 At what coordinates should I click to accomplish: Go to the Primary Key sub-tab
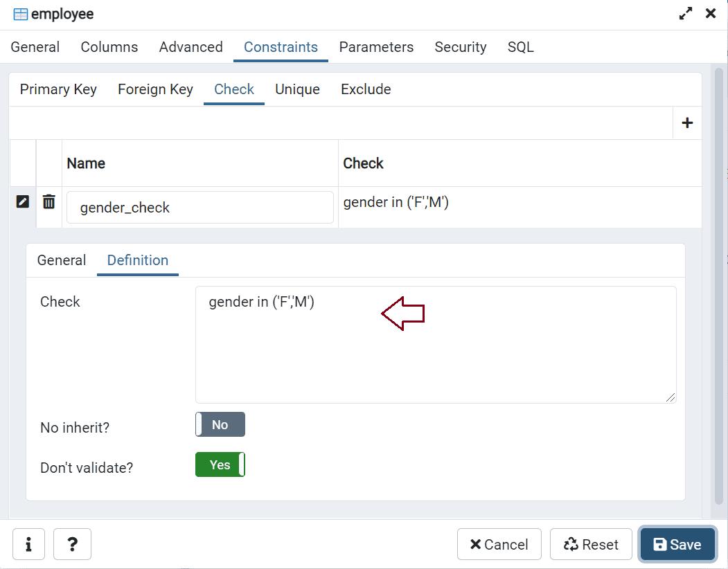[x=58, y=89]
